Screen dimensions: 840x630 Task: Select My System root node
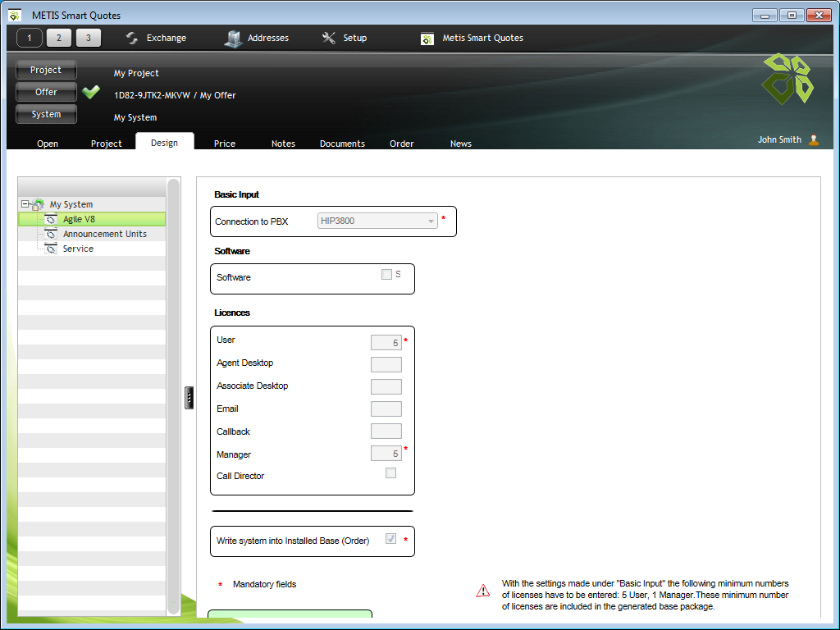pos(71,204)
